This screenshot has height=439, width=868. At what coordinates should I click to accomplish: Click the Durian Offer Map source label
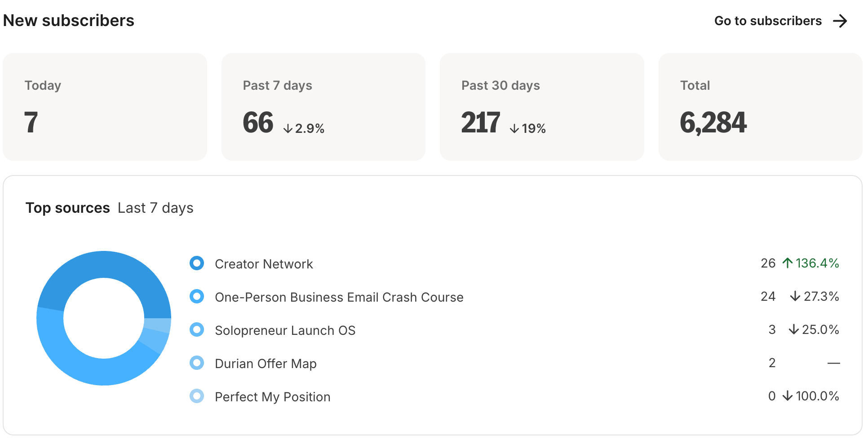266,364
